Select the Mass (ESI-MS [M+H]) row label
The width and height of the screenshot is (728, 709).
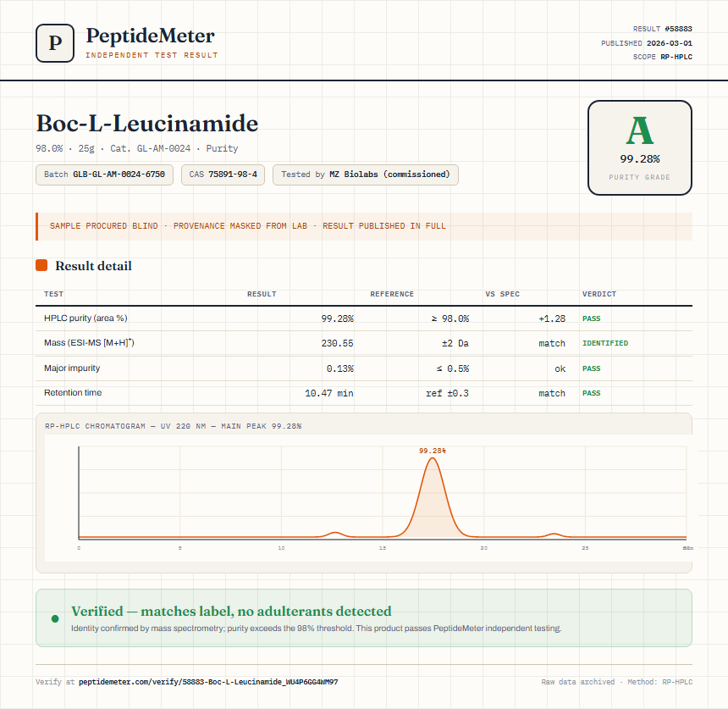pyautogui.click(x=89, y=343)
